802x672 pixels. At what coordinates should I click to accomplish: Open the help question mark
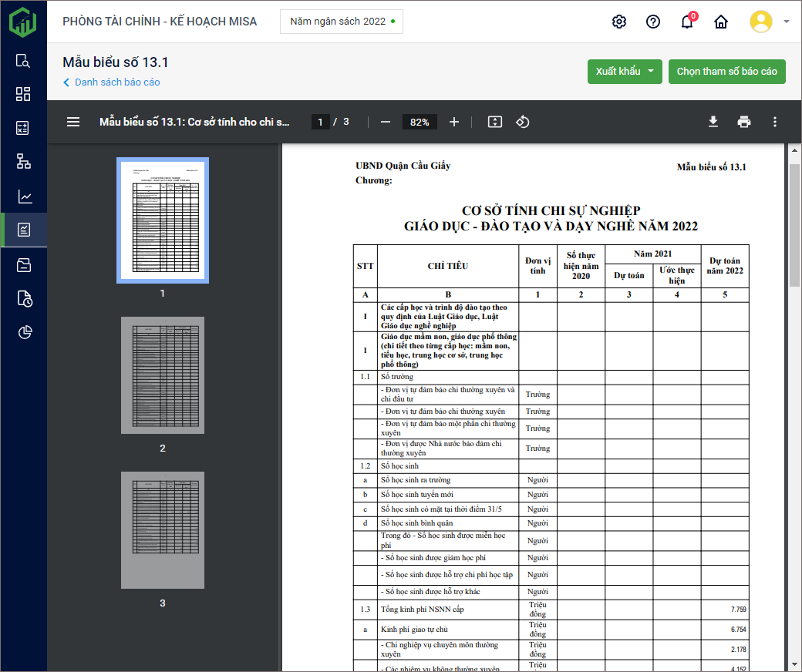tap(653, 22)
